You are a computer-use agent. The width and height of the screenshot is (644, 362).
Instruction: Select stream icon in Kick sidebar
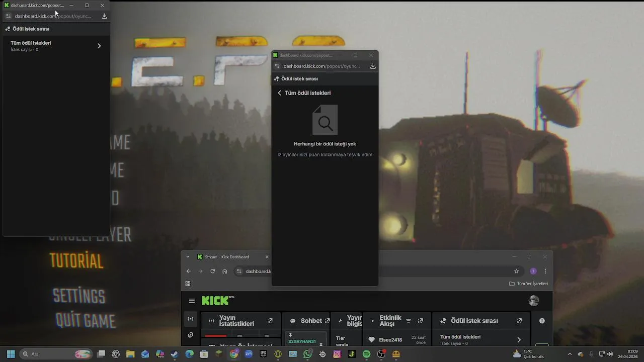tap(190, 319)
